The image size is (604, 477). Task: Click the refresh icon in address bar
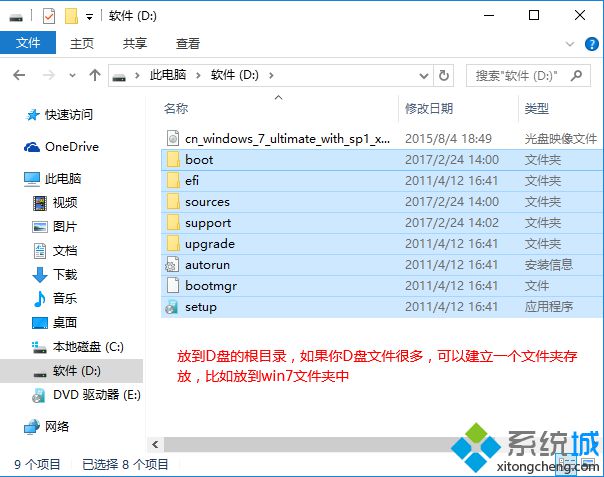point(444,75)
